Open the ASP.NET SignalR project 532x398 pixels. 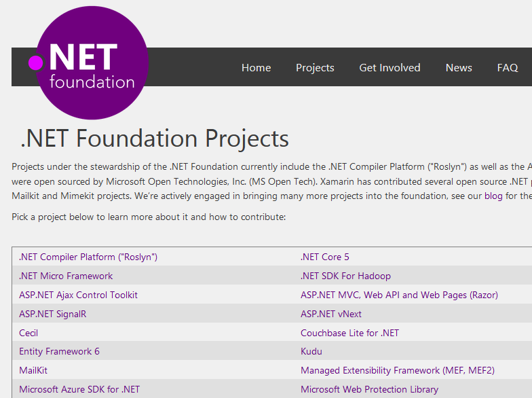[x=53, y=314]
